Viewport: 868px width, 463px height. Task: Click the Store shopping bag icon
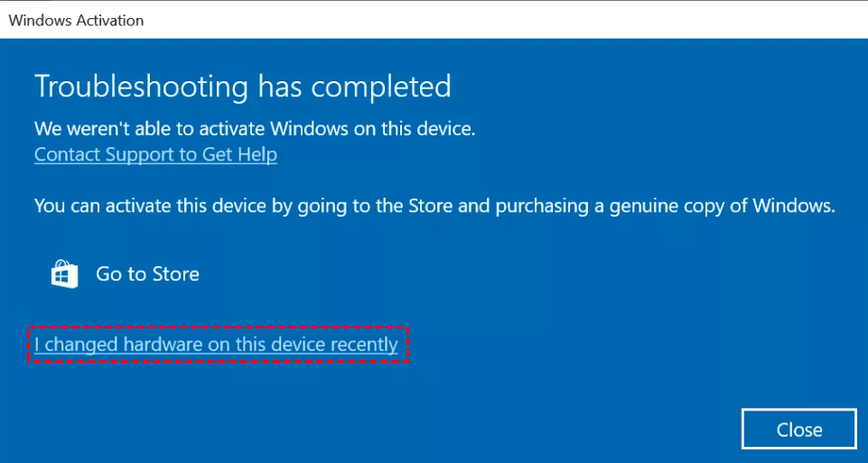point(65,274)
